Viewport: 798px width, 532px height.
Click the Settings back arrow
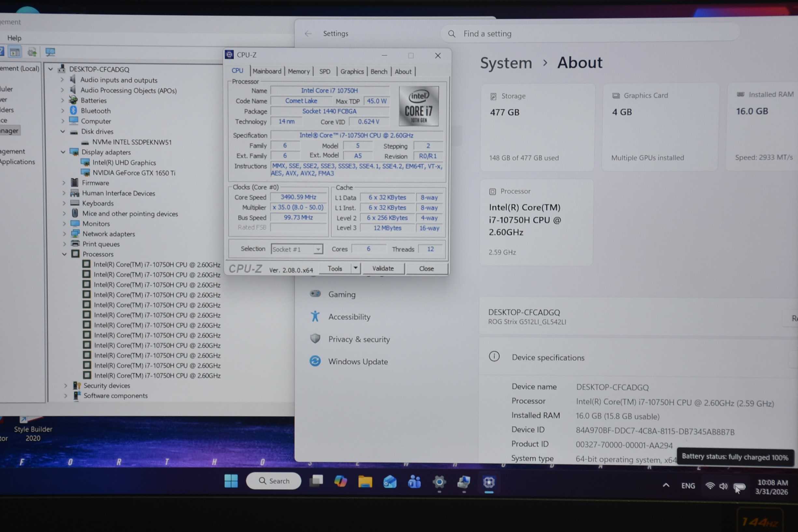click(x=308, y=34)
